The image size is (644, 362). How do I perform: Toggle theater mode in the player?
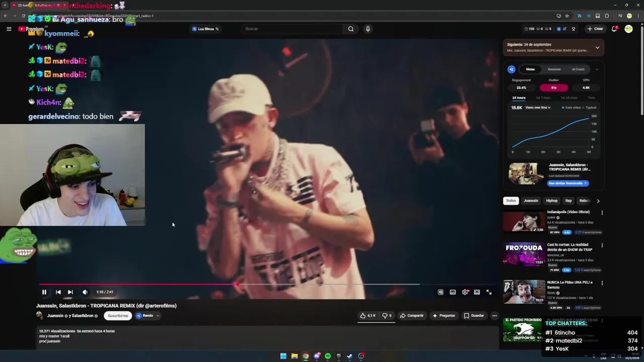[x=477, y=292]
